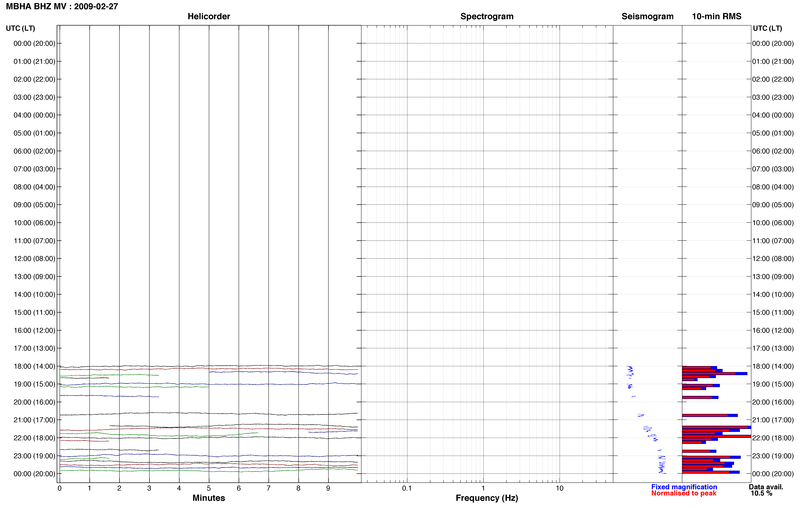
Task: Click 18:00 (14:00) on the left time axis
Action: [34, 366]
